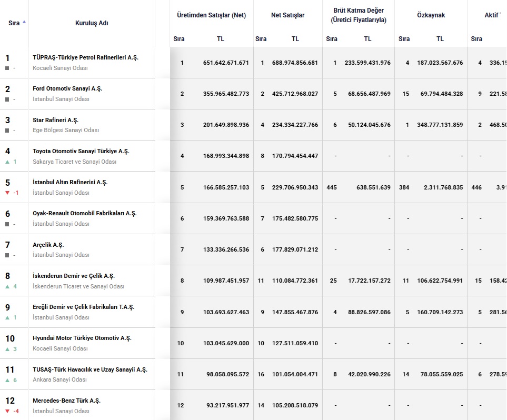Screen dimensions: 507x420
Task: Click the red down triangle in the Mercedes-Benz Türk row
Action: point(7,411)
